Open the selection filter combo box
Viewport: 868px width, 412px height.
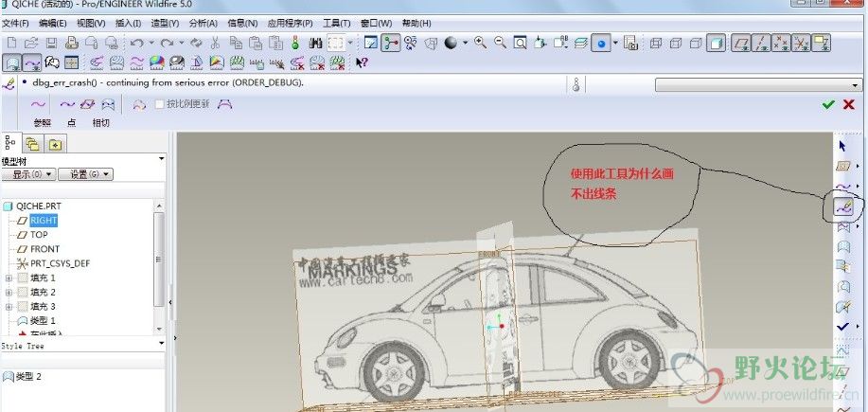point(758,85)
